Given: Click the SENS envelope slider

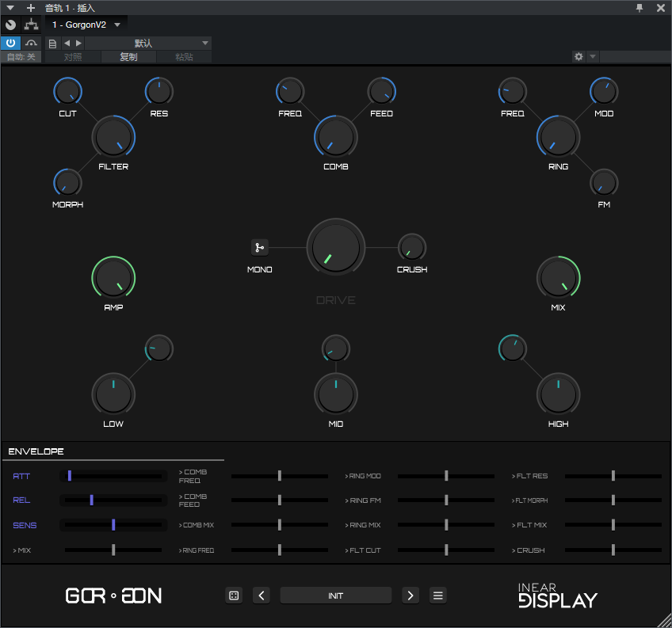Looking at the screenshot, I should click(113, 525).
